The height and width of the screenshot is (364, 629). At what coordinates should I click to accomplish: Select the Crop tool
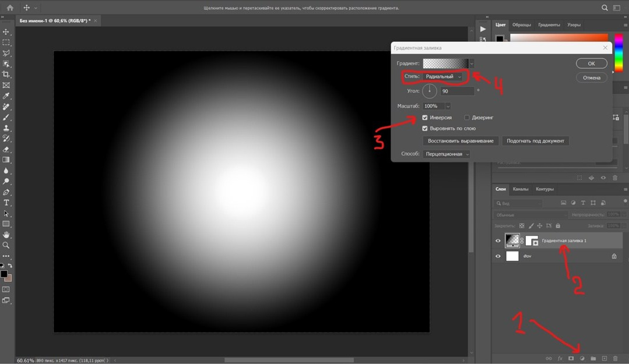pyautogui.click(x=6, y=75)
